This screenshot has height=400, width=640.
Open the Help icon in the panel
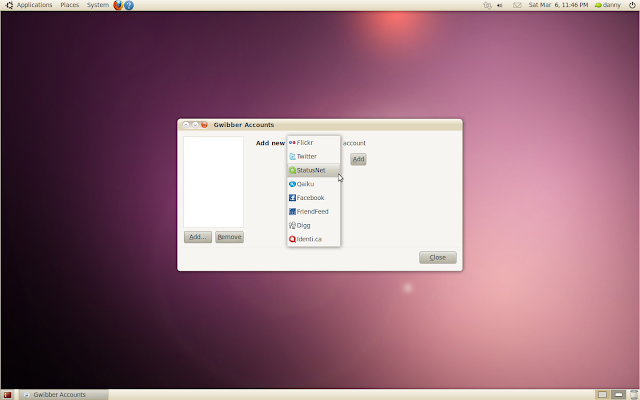[x=129, y=5]
